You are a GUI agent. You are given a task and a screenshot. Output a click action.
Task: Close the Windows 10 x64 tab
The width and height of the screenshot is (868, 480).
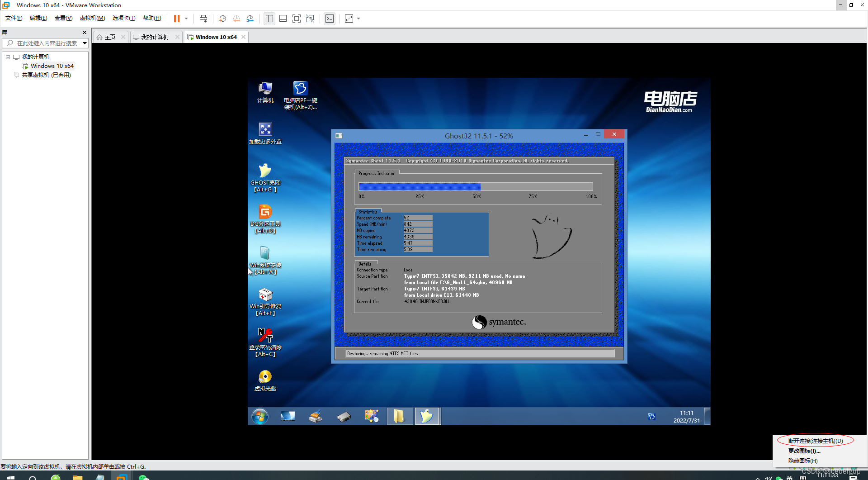244,37
